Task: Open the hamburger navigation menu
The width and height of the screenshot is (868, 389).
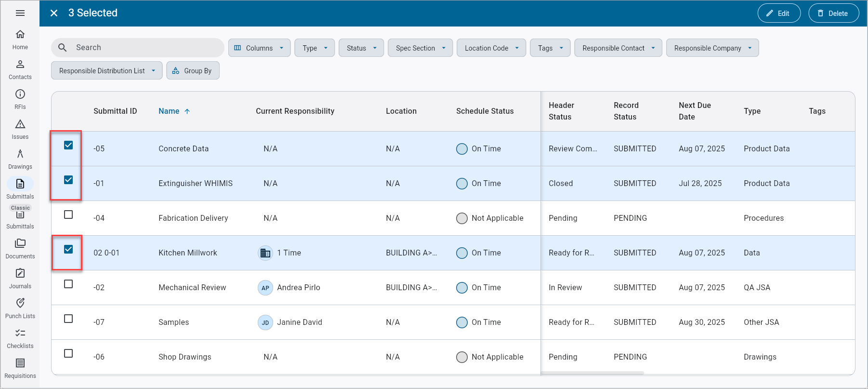Action: coord(20,13)
